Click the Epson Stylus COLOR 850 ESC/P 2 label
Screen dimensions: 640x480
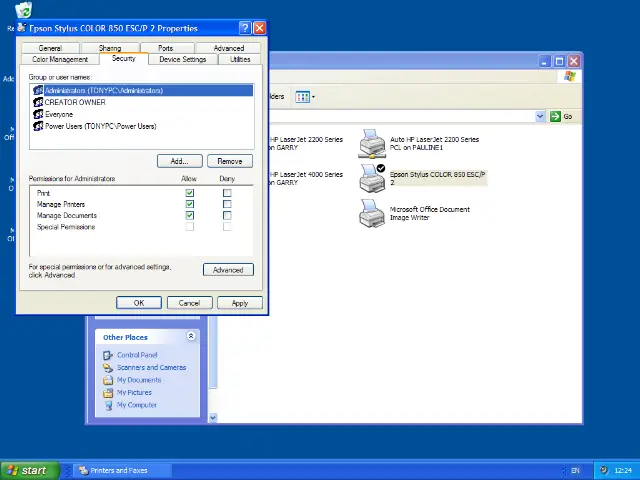point(437,178)
